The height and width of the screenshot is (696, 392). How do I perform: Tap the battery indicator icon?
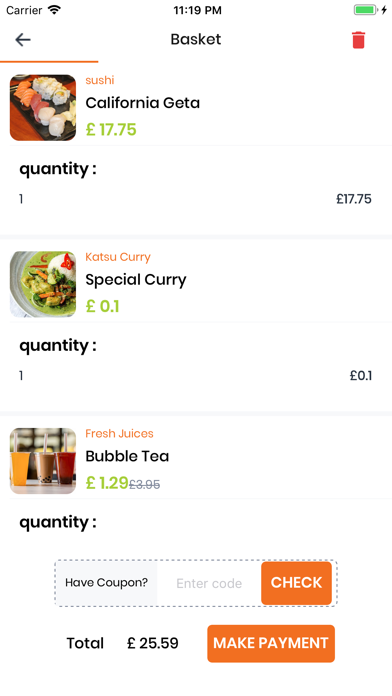pyautogui.click(x=366, y=10)
